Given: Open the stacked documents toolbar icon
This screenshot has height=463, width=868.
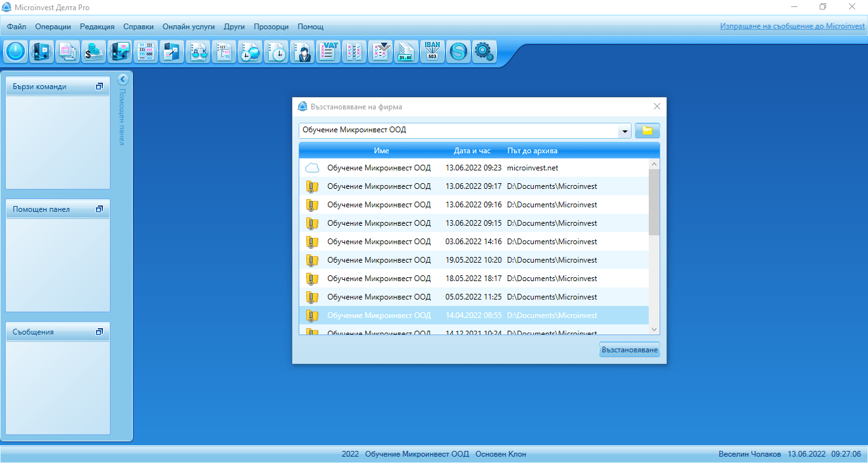Looking at the screenshot, I should point(67,51).
